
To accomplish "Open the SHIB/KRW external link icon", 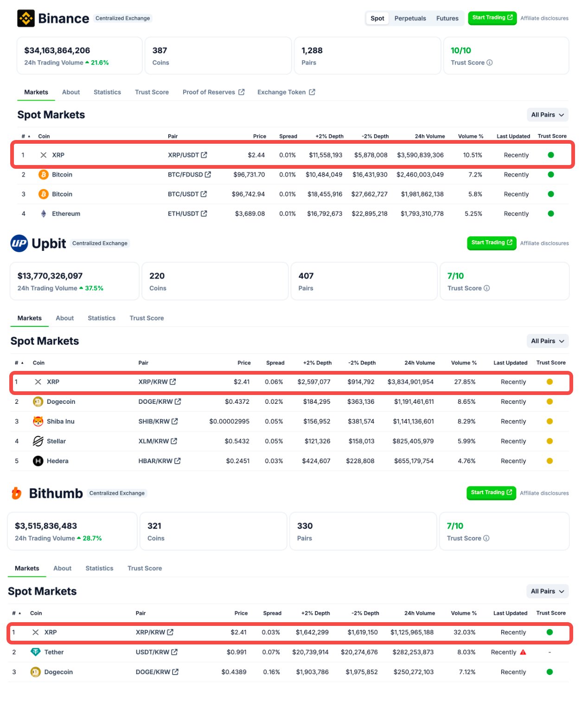I will click(175, 421).
